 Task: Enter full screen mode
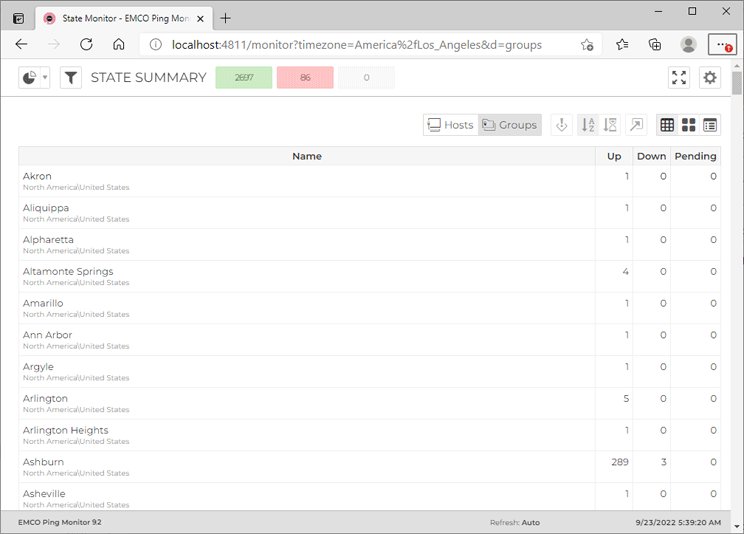pyautogui.click(x=679, y=78)
